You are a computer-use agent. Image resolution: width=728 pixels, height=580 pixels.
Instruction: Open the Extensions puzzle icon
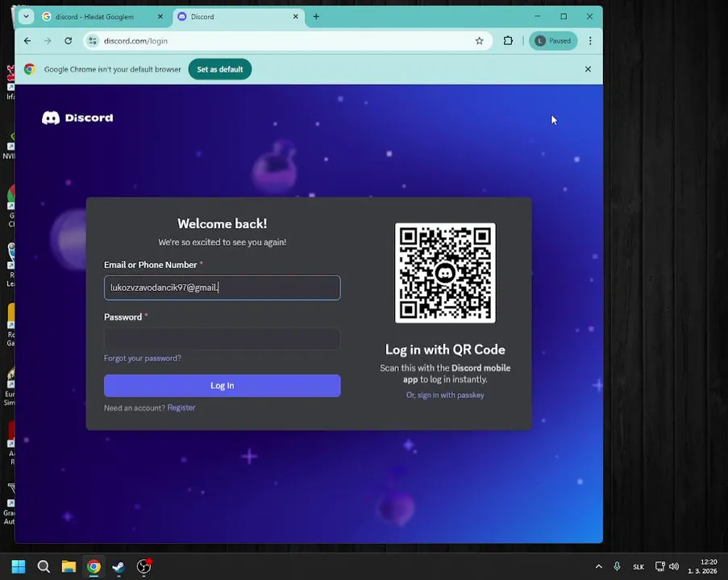[508, 41]
